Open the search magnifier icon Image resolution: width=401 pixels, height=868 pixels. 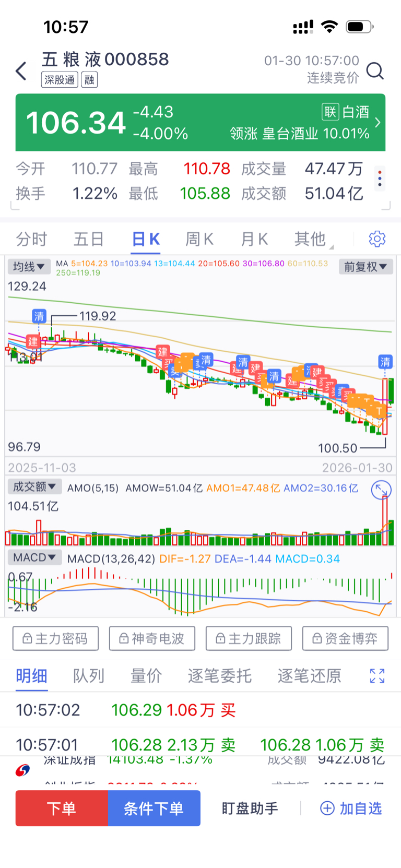coord(375,70)
